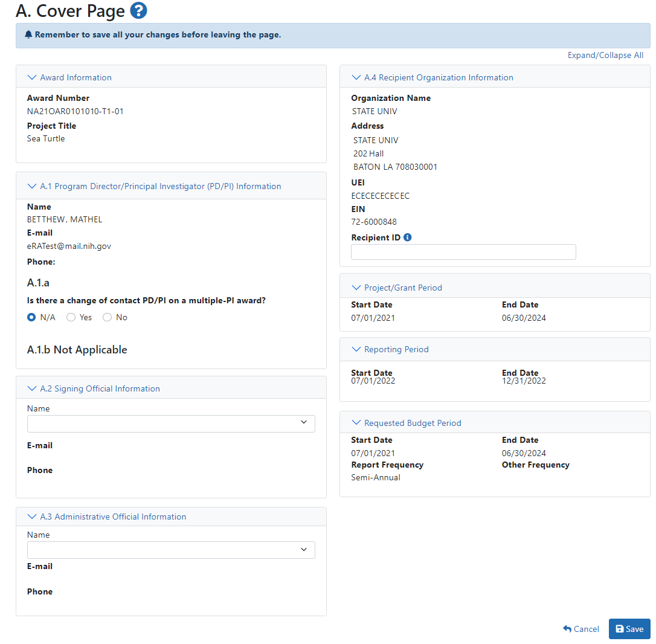Collapse A.3 Administrative Official Information panel
Screen dimensions: 656x644
[107, 517]
